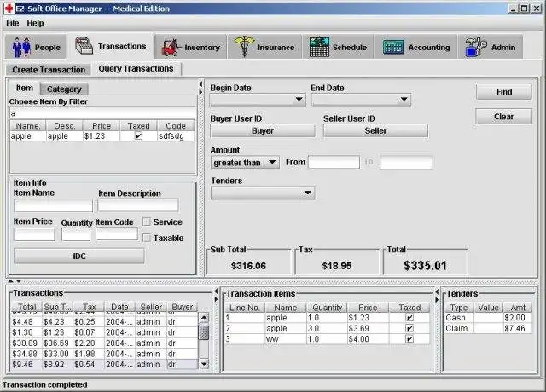Toggle the Service checkbox
The image size is (546, 392).
tap(147, 222)
